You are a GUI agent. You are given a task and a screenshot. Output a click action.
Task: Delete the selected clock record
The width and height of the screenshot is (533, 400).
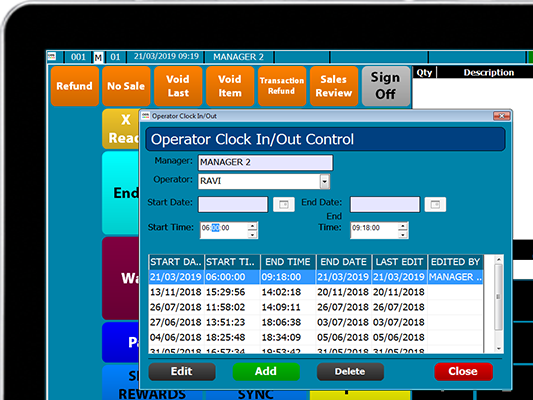(x=350, y=371)
